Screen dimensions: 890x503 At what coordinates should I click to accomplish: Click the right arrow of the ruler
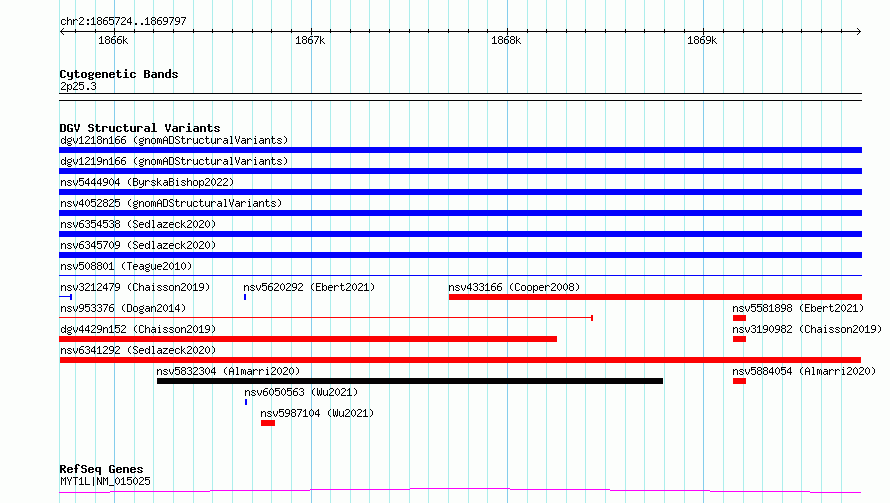[858, 32]
